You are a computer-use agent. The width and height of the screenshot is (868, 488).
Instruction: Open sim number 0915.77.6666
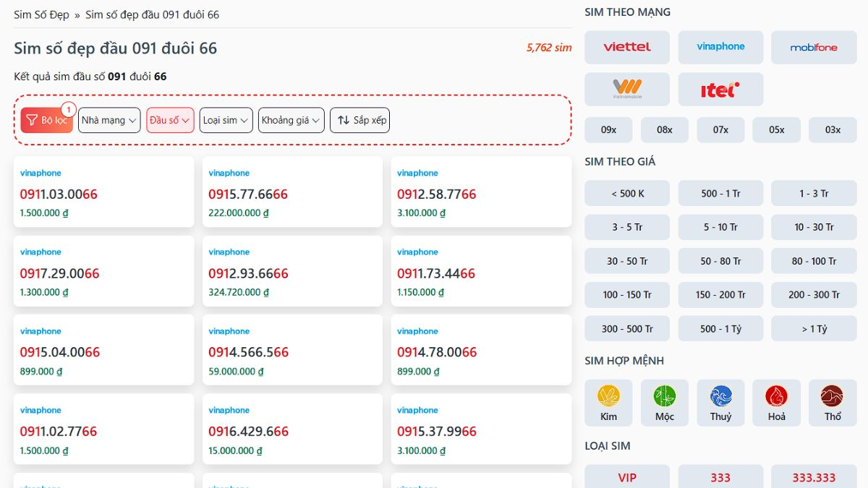(248, 194)
